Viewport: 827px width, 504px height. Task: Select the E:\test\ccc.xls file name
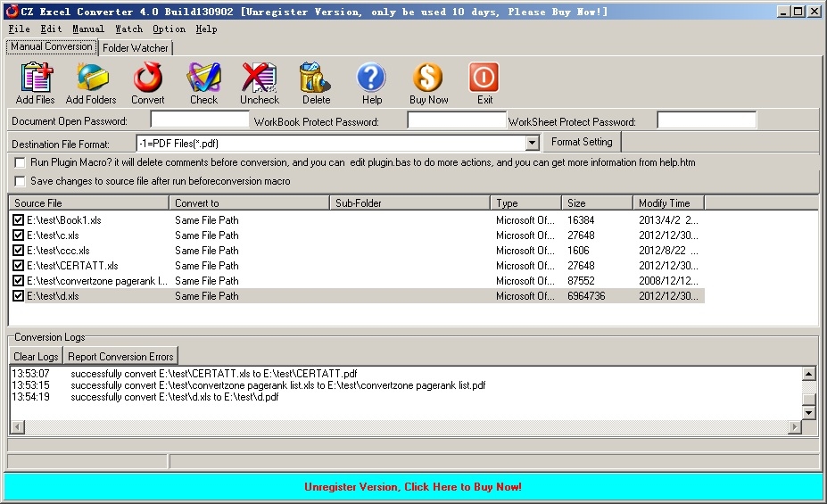click(x=58, y=251)
